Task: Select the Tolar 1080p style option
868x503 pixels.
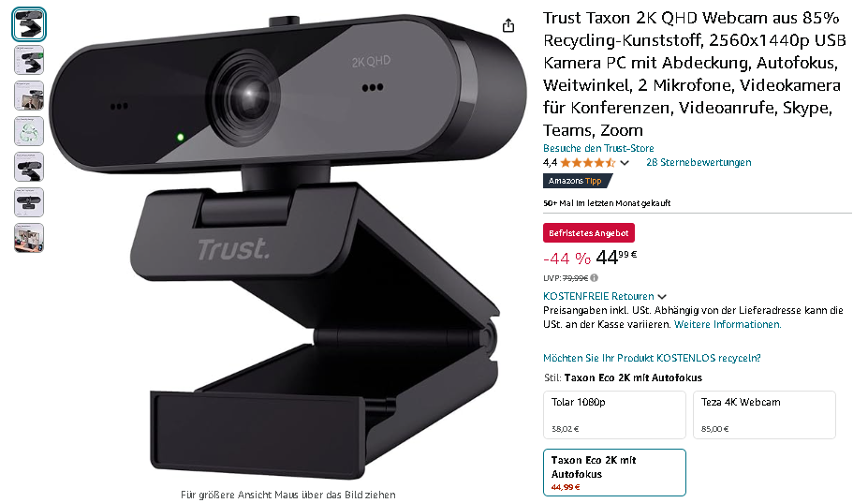Action: pyautogui.click(x=614, y=415)
